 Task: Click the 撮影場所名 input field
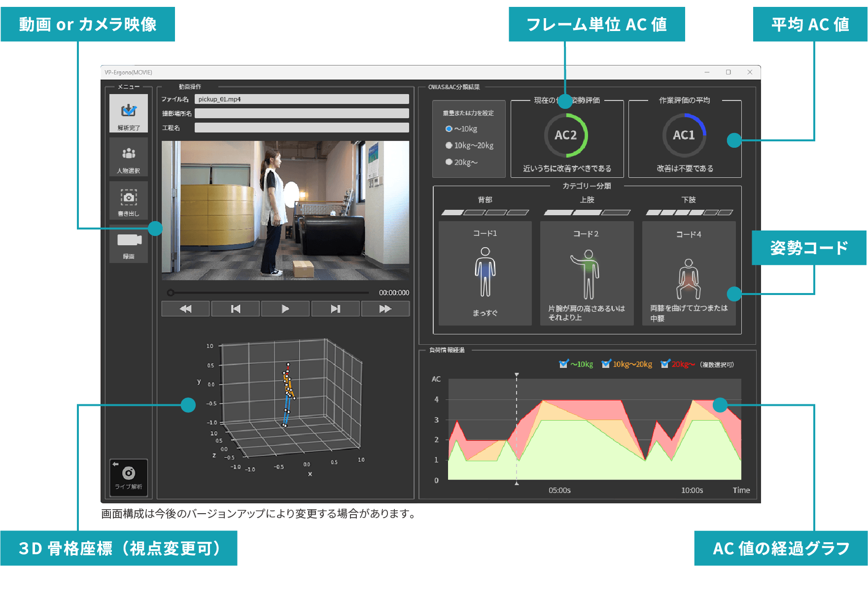coord(302,113)
